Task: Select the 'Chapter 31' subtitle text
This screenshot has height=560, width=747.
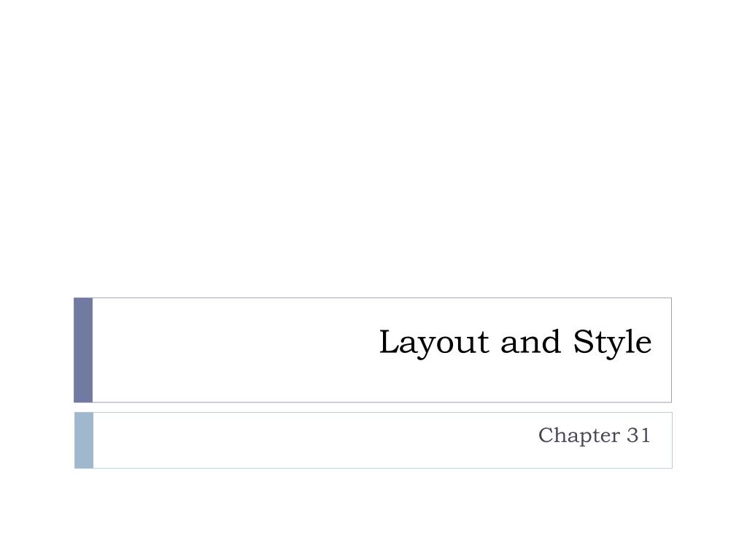Action: tap(594, 435)
